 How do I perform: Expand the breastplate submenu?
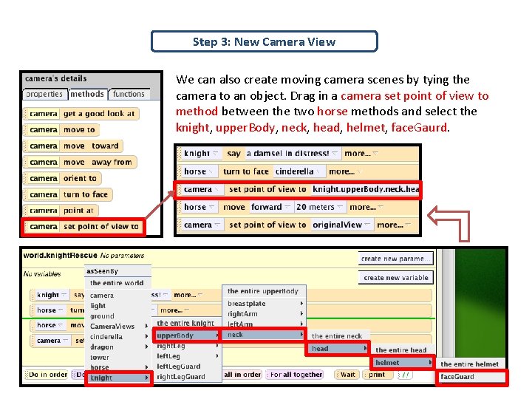(x=265, y=304)
